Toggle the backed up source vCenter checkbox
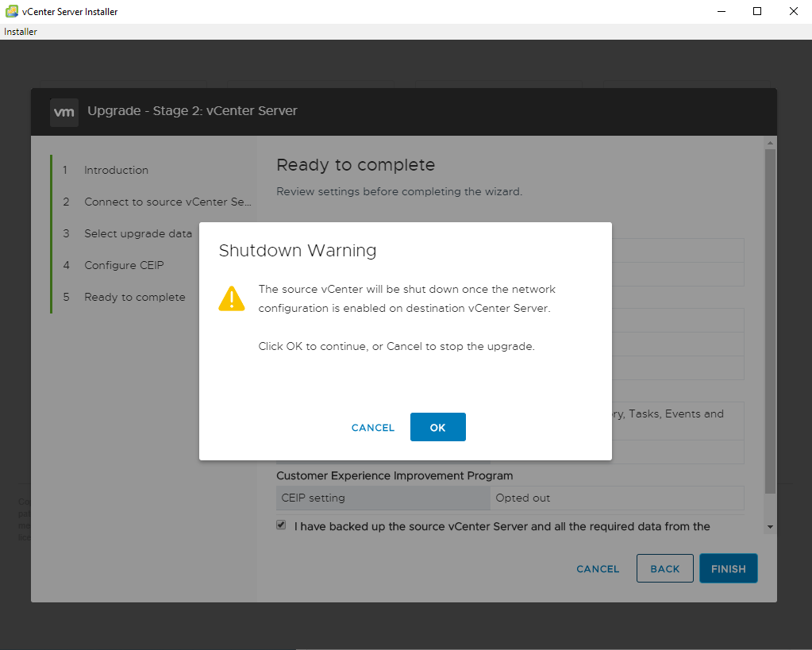812x650 pixels. 281,525
